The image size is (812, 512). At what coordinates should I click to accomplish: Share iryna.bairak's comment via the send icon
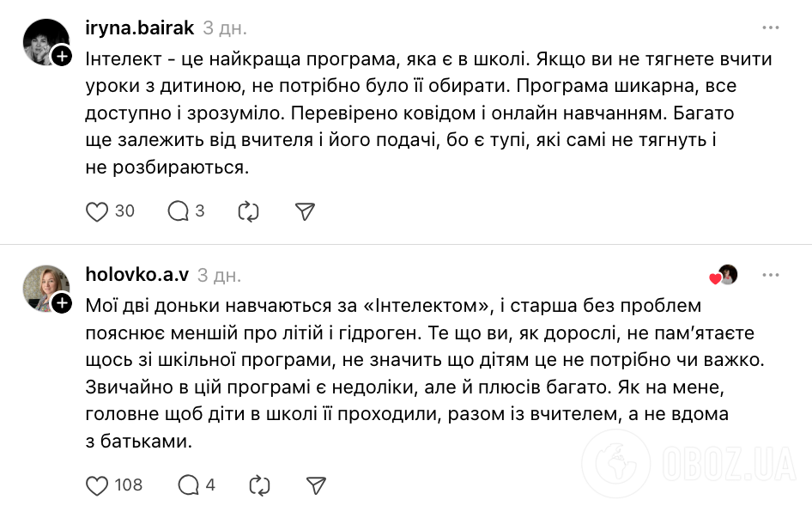pos(305,210)
